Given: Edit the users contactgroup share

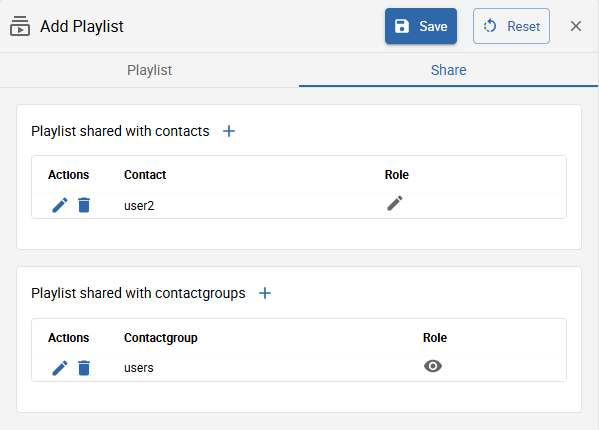Looking at the screenshot, I should pyautogui.click(x=60, y=368).
